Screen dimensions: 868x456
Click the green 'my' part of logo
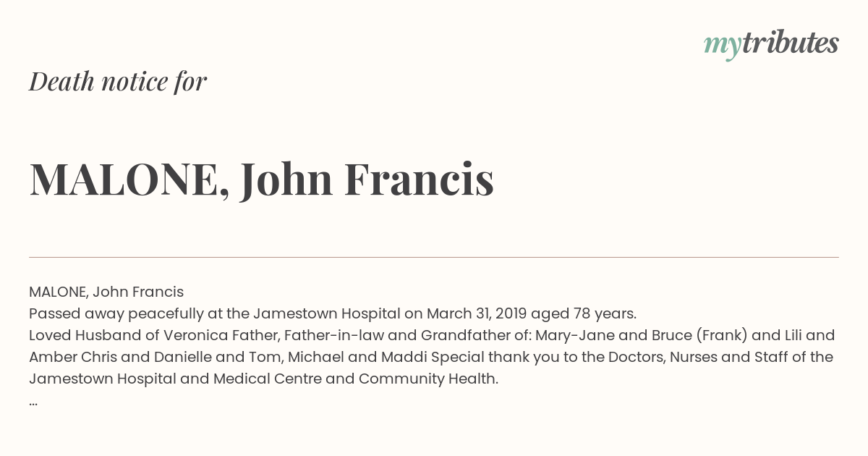[723, 48]
